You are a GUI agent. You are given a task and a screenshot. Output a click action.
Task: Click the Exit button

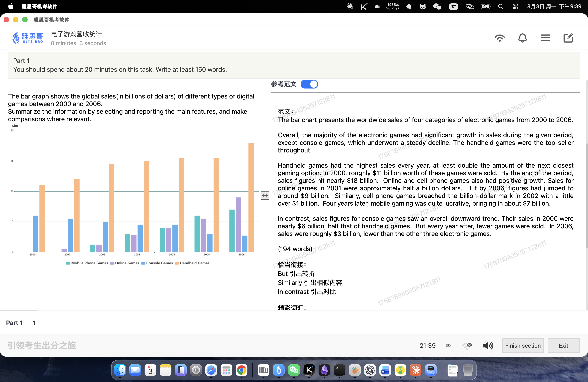(563, 345)
